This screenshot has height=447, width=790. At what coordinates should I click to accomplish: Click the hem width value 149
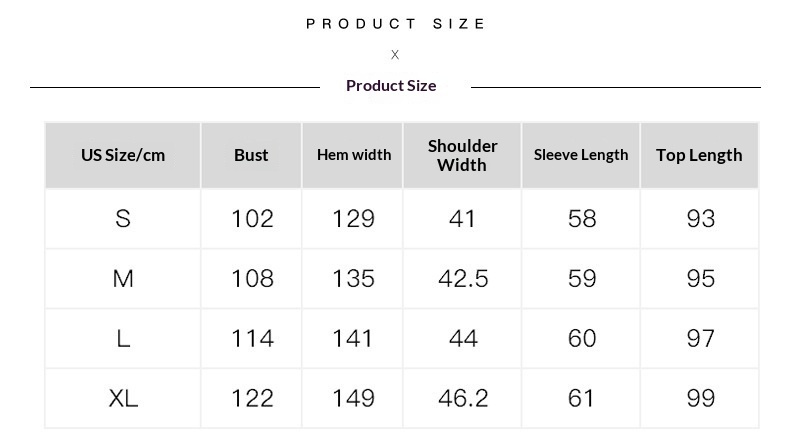[353, 399]
